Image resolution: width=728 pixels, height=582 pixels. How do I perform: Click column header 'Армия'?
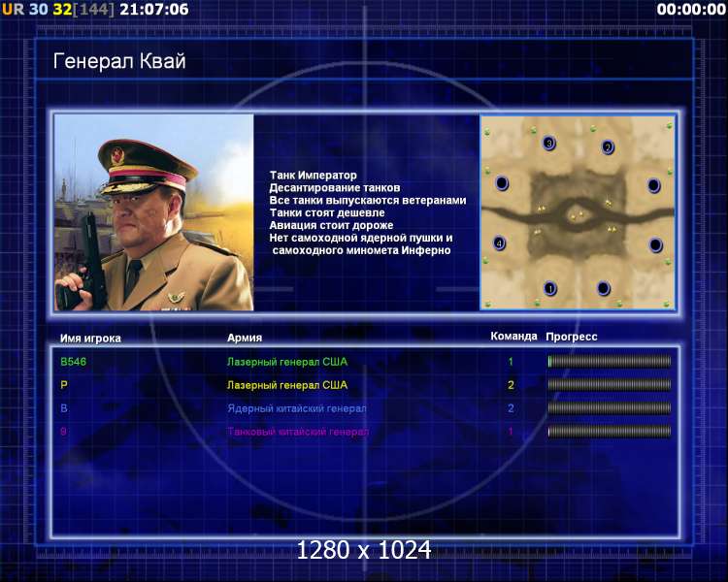point(245,338)
